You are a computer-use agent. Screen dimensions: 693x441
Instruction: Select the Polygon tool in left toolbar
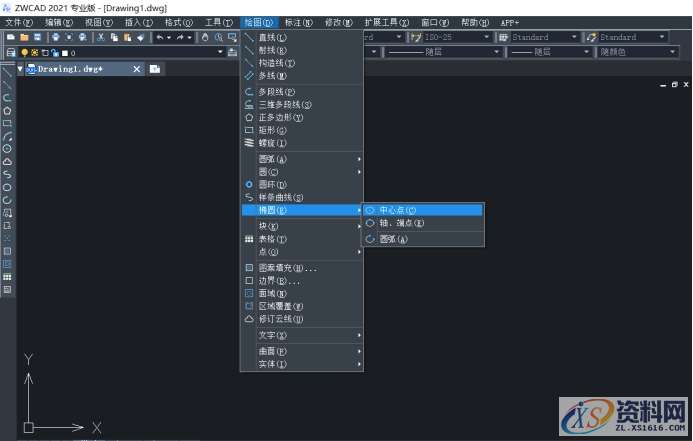[x=7, y=110]
